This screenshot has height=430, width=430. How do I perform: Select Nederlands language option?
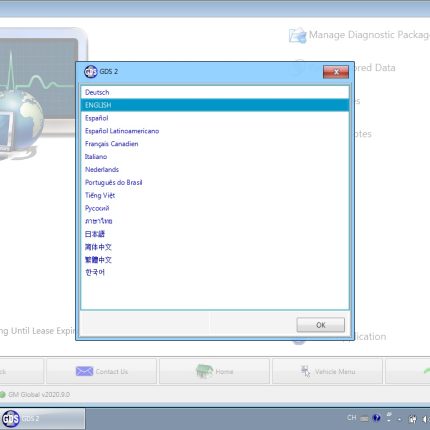tap(215, 169)
